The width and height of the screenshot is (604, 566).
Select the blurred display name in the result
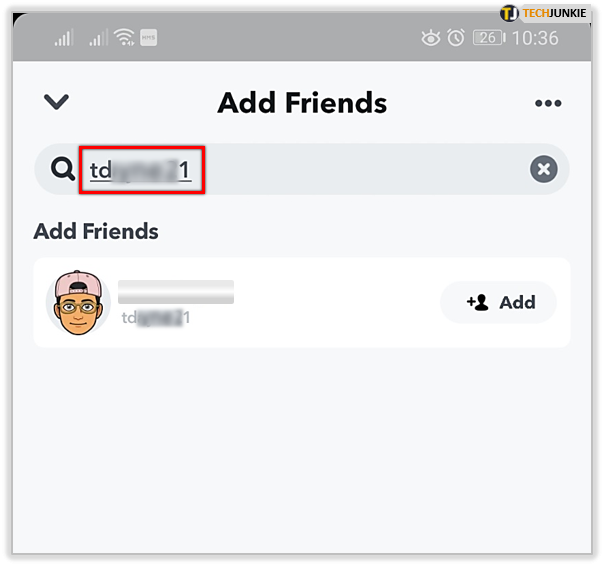click(176, 292)
